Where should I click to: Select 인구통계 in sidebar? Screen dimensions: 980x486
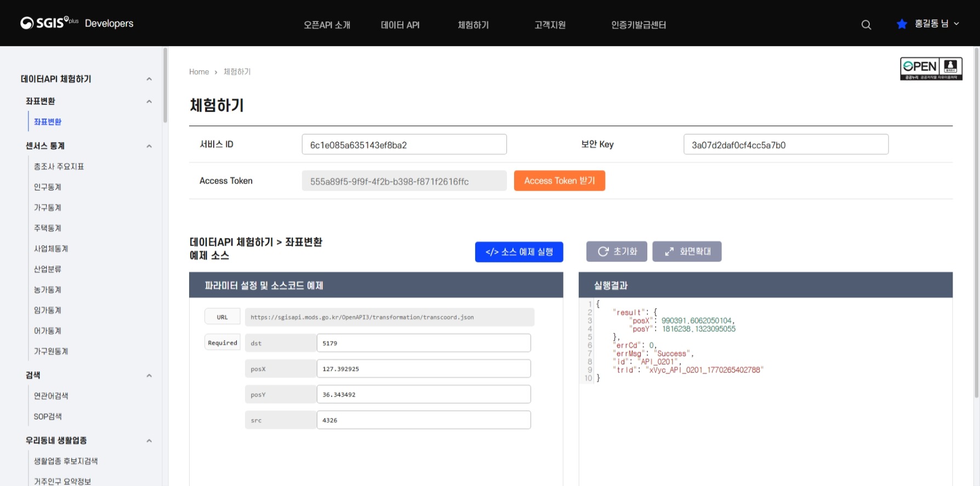pos(48,187)
